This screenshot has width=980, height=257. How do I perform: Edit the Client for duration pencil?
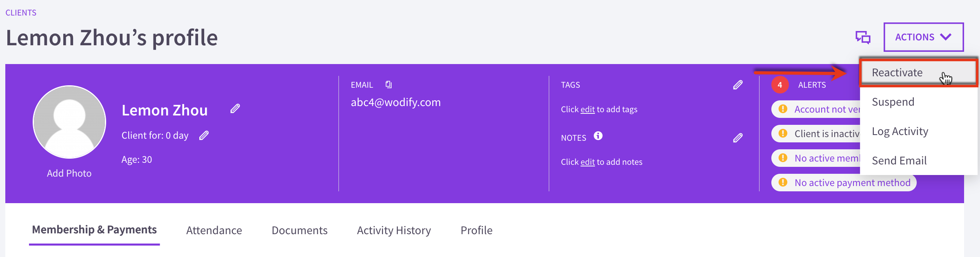[x=204, y=135]
